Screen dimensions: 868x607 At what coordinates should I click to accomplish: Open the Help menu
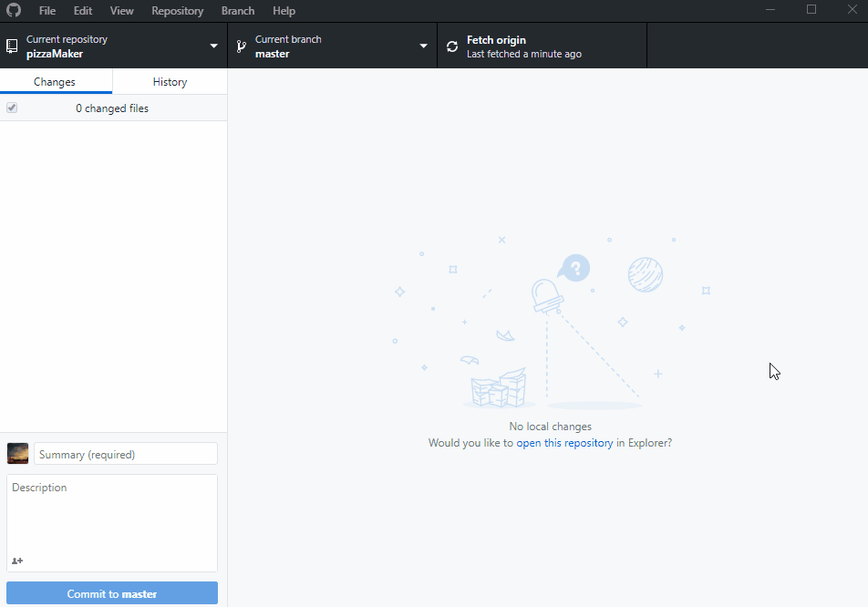tap(284, 11)
